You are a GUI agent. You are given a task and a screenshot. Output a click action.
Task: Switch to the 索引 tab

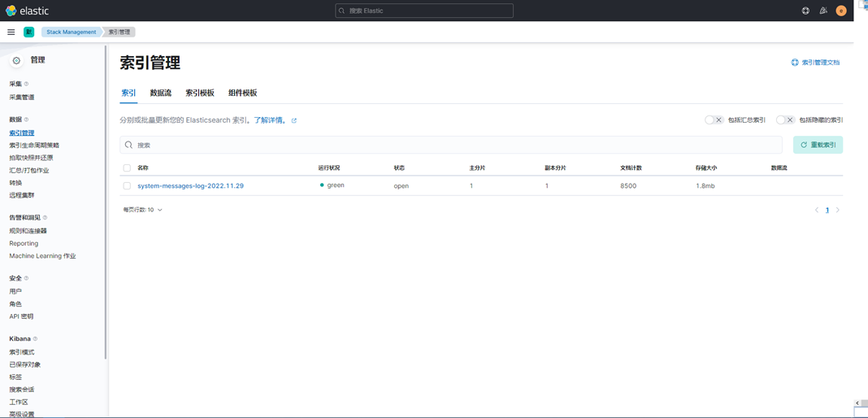[128, 93]
